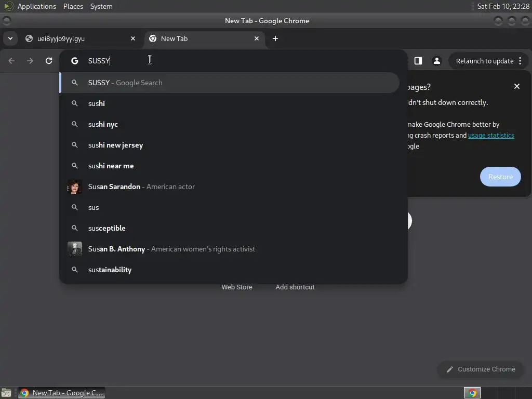532x399 pixels.
Task: Focus the address bar containing SUSSY
Action: coord(233,61)
